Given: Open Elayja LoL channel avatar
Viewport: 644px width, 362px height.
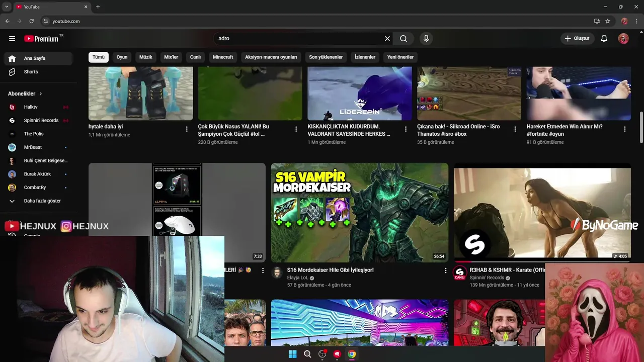Looking at the screenshot, I should [x=277, y=273].
